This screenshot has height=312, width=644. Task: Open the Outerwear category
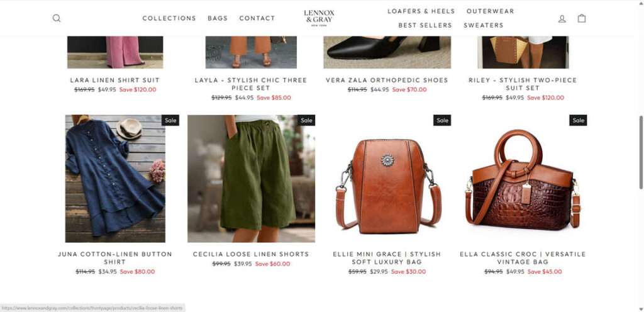click(490, 11)
